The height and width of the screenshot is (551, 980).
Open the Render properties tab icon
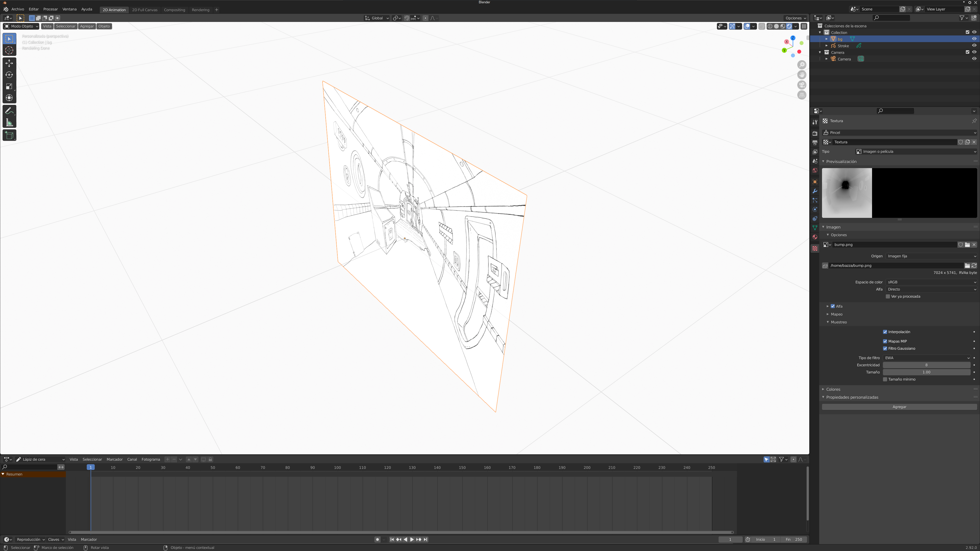pos(815,133)
